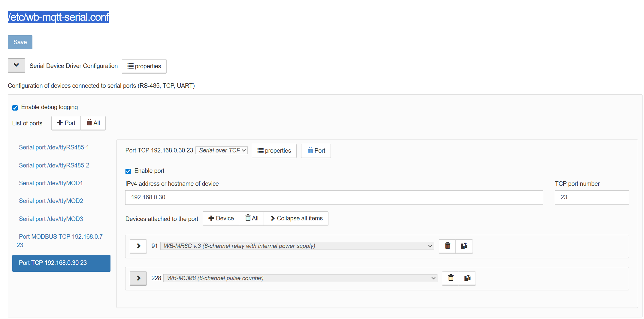Open WB-MR6C v.3 device type dropdown

297,246
